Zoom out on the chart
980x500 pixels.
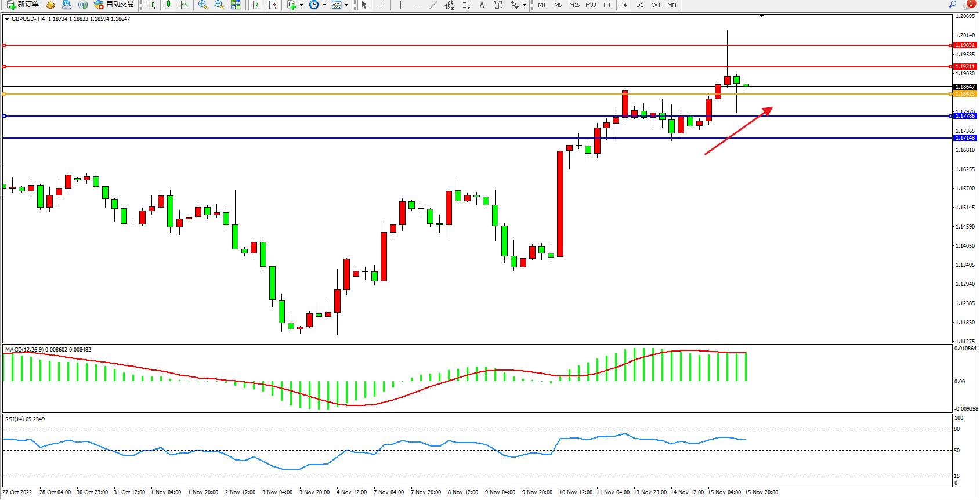point(219,5)
